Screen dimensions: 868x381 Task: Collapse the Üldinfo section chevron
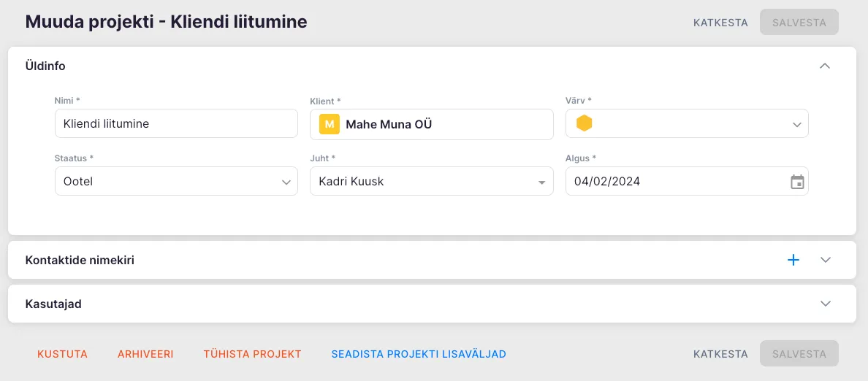[x=825, y=66]
